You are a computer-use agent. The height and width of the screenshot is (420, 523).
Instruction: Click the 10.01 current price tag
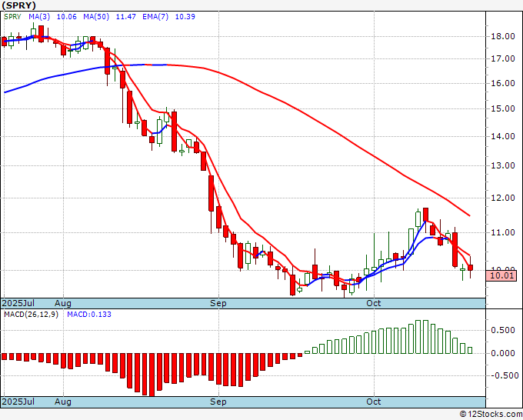pos(501,275)
